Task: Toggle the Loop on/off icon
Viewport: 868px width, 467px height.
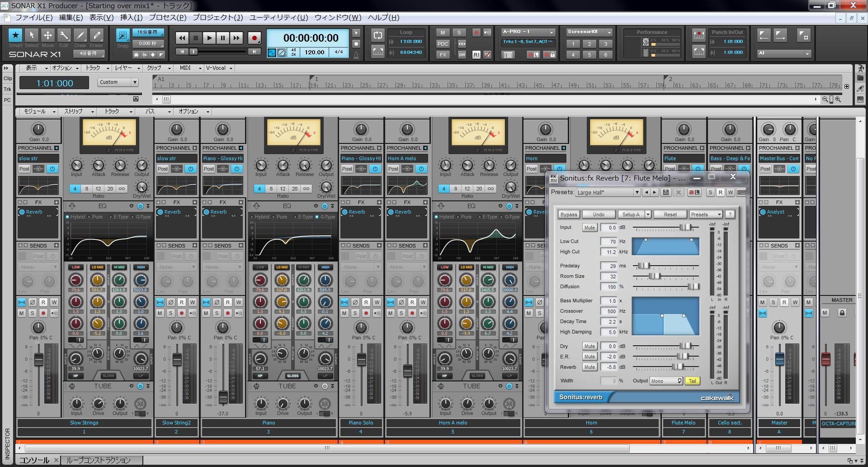Action: coord(378,35)
